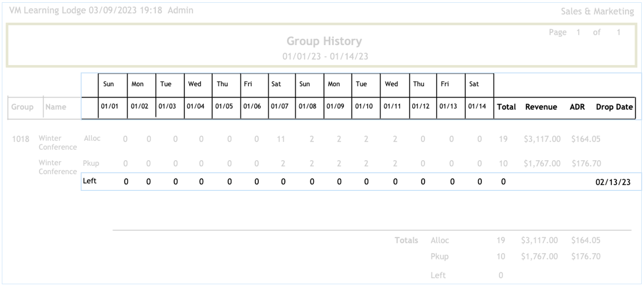Image resolution: width=644 pixels, height=287 pixels.
Task: Click the Wed header above 01/11
Action: [391, 84]
